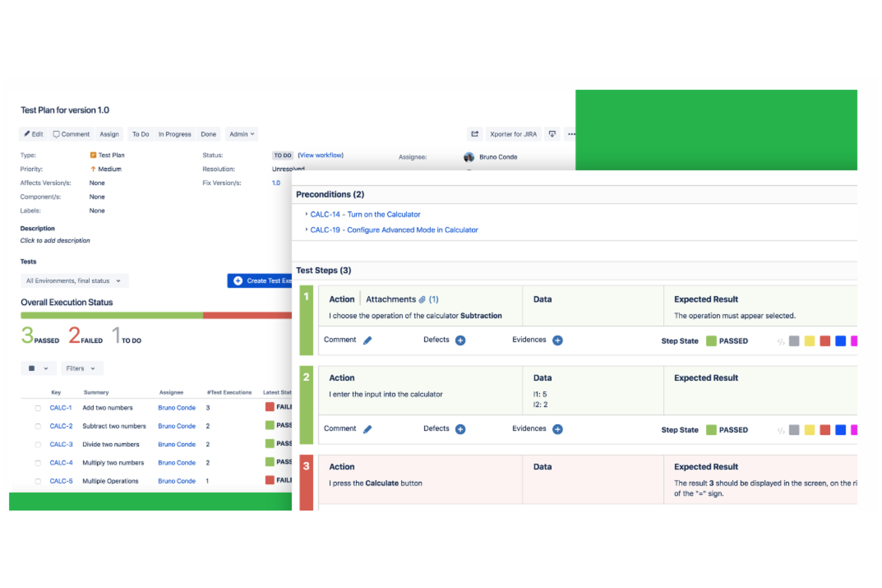Open the All Environments, final status dropdown

point(74,281)
